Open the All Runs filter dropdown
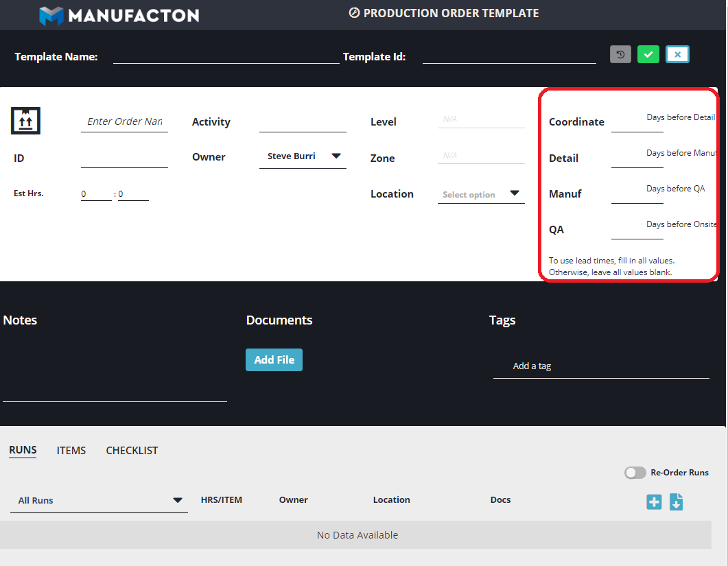Screen dimensions: 728x566 click(x=99, y=500)
